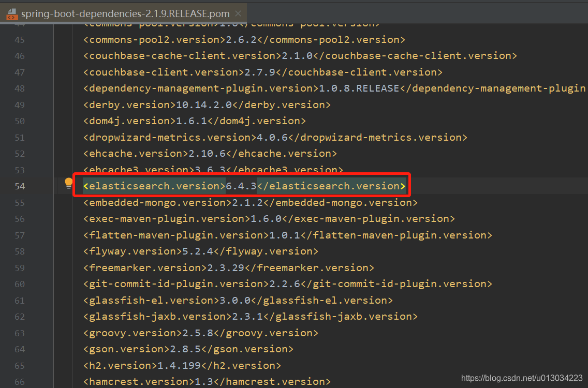The image size is (588, 388).
Task: Click line number 54 in the gutter
Action: (x=20, y=186)
